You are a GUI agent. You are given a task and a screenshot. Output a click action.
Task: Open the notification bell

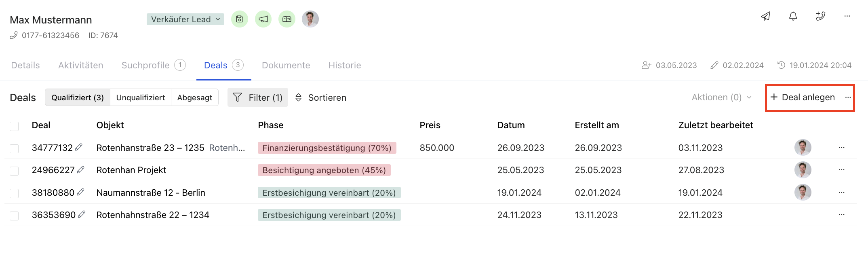pos(793,16)
